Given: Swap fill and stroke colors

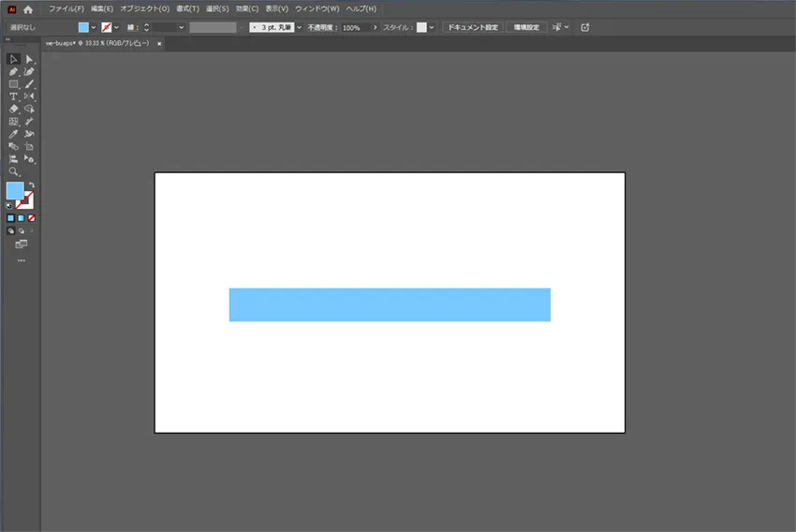Looking at the screenshot, I should (31, 185).
